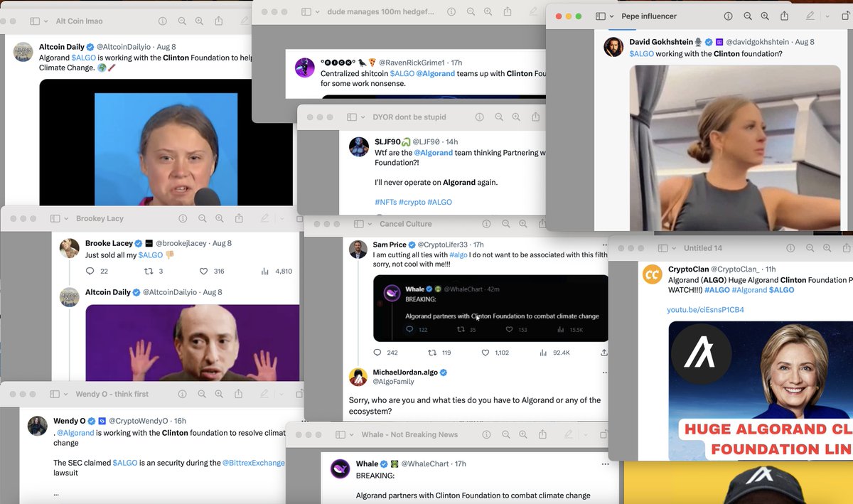Zoom out in Pepe influencer window

[748, 16]
